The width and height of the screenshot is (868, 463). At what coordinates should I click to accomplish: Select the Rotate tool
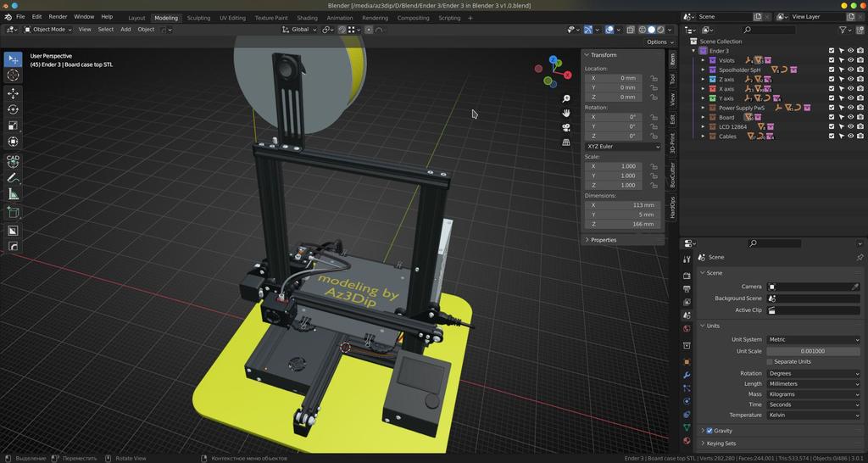pos(13,109)
